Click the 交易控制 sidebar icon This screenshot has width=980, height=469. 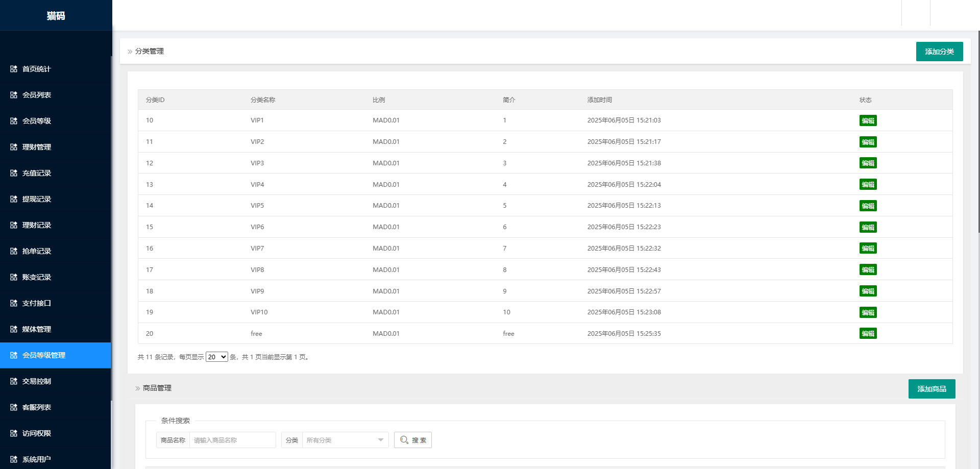point(14,381)
